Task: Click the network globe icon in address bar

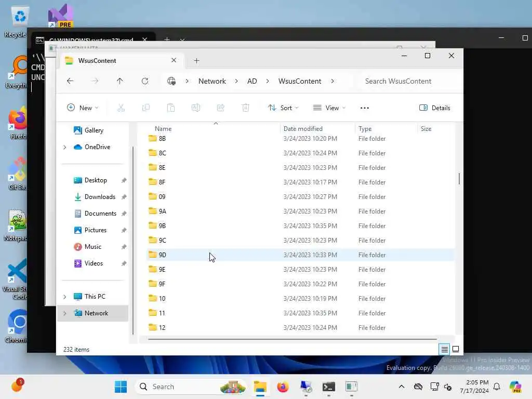Action: click(x=171, y=81)
